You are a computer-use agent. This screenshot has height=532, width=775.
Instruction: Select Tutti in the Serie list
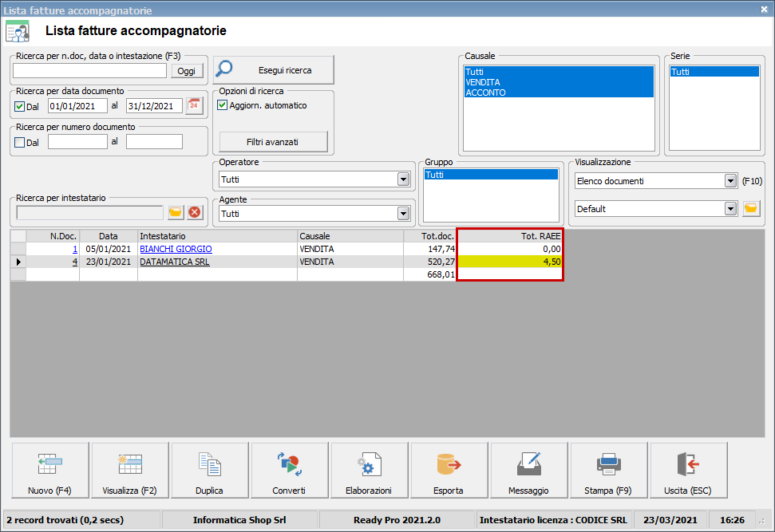tap(714, 72)
